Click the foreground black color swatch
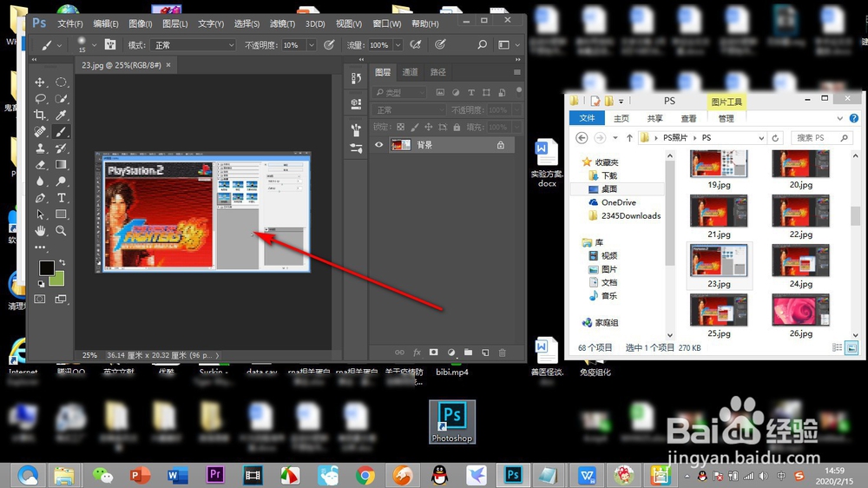The width and height of the screenshot is (868, 488). coord(47,267)
